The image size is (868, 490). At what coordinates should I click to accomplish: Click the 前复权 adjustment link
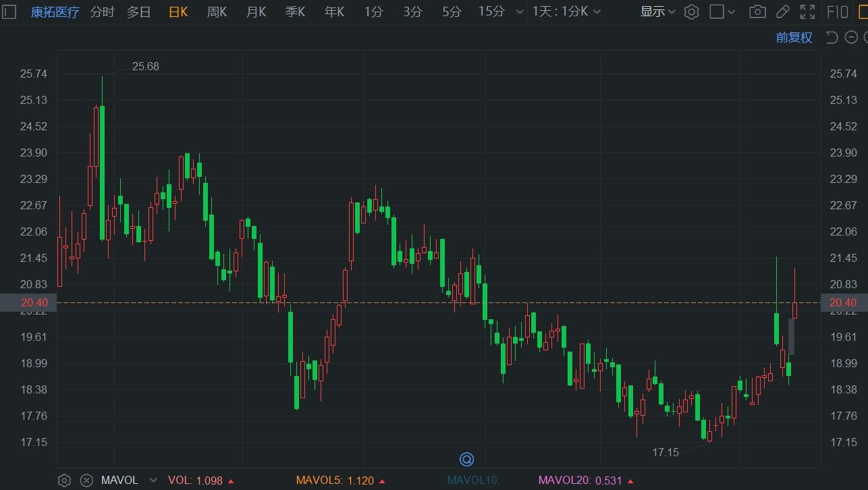tap(794, 38)
